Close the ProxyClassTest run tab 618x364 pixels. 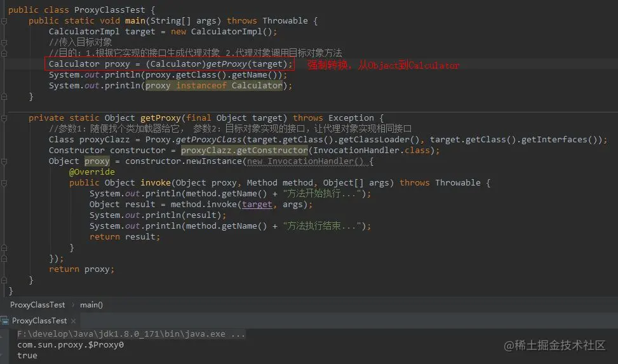click(73, 321)
